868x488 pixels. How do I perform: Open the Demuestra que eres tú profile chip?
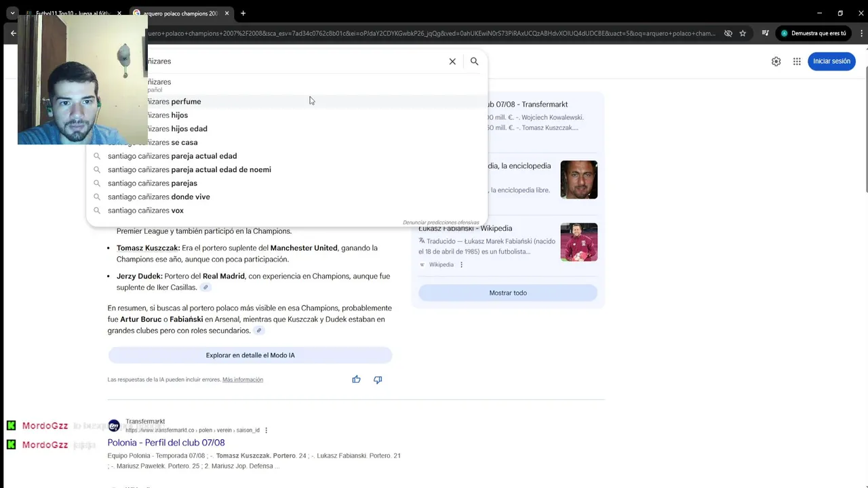(814, 33)
